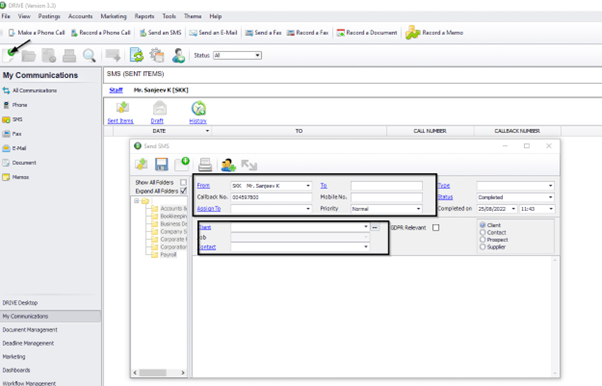
Task: Select the Prospect radio button
Action: pos(483,240)
